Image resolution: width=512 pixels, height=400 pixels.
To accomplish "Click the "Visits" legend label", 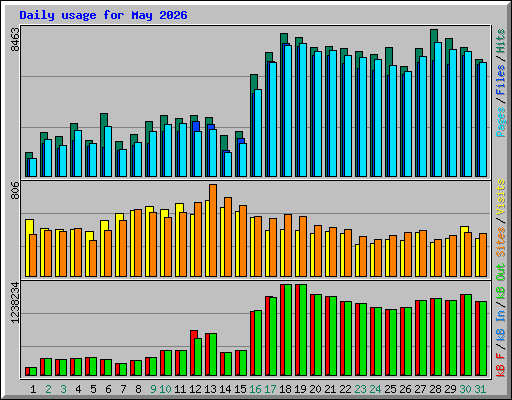I will tap(501, 197).
